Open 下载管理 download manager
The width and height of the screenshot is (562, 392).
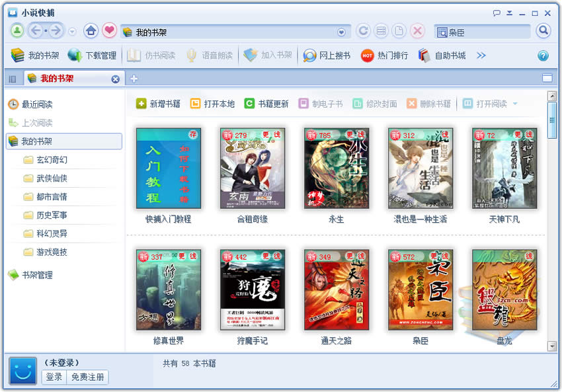[x=93, y=56]
